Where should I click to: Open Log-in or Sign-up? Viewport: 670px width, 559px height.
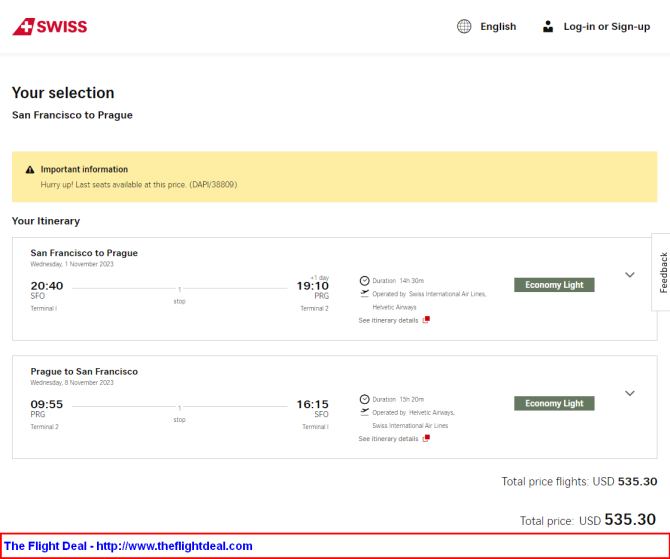point(607,26)
